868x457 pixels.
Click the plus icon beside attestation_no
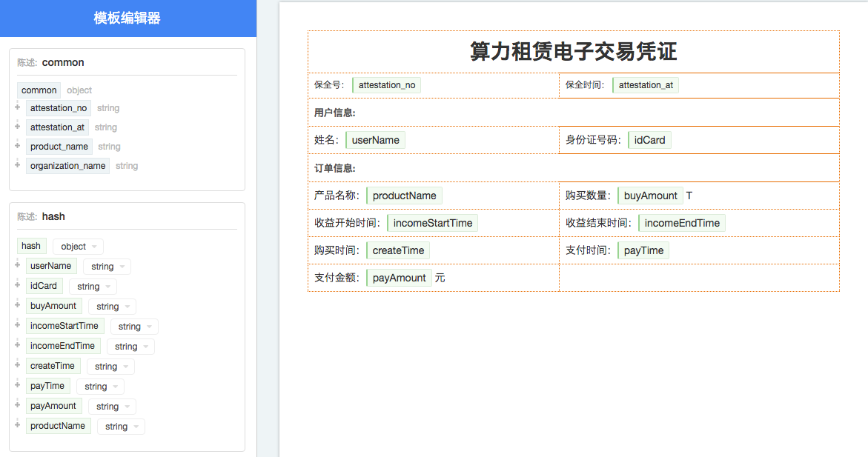(17, 107)
